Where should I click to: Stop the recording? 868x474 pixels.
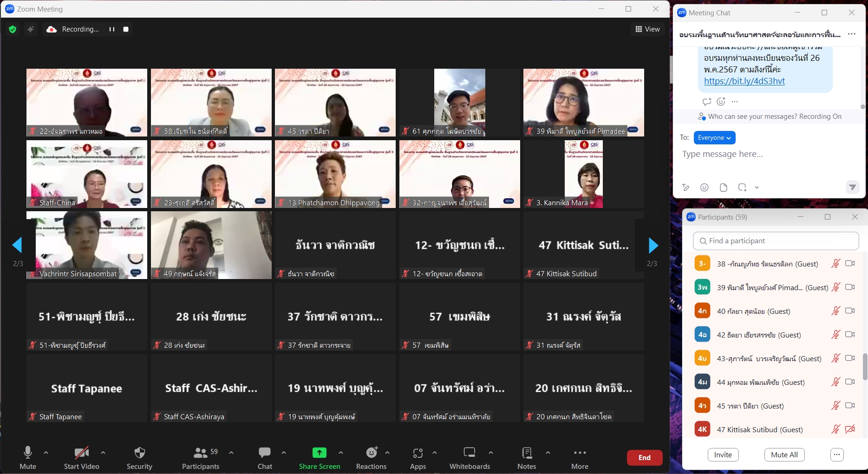click(126, 29)
